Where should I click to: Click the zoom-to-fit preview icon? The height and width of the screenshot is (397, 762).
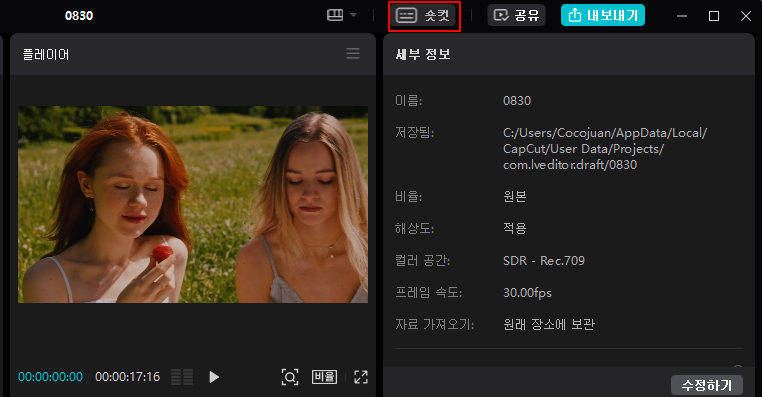click(x=290, y=377)
